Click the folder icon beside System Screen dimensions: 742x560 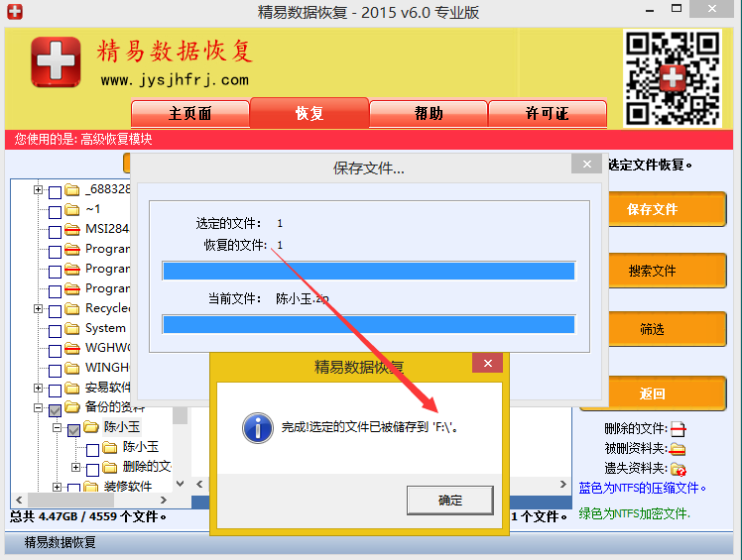pyautogui.click(x=72, y=329)
